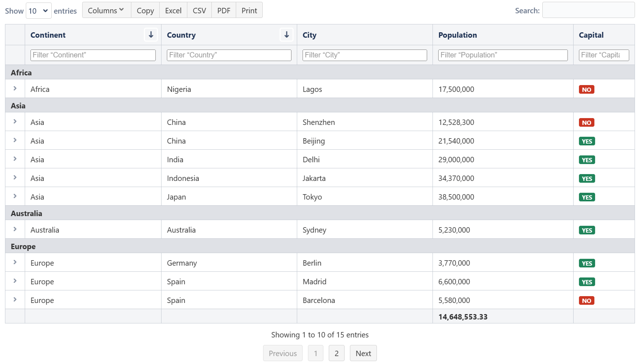The height and width of the screenshot is (364, 640).
Task: Click the Continent column sort arrow icon
Action: point(151,35)
